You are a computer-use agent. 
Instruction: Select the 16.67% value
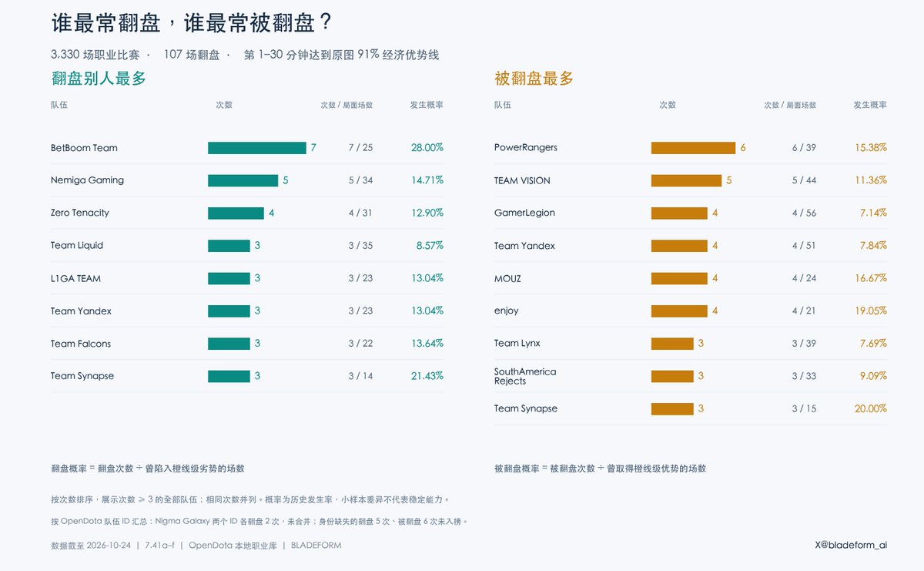pyautogui.click(x=871, y=278)
